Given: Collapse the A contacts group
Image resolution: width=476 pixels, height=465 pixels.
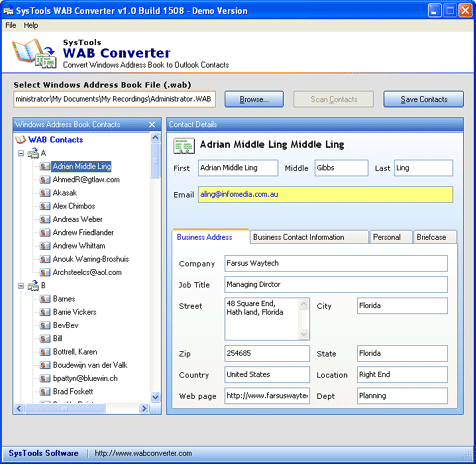Looking at the screenshot, I should point(21,153).
